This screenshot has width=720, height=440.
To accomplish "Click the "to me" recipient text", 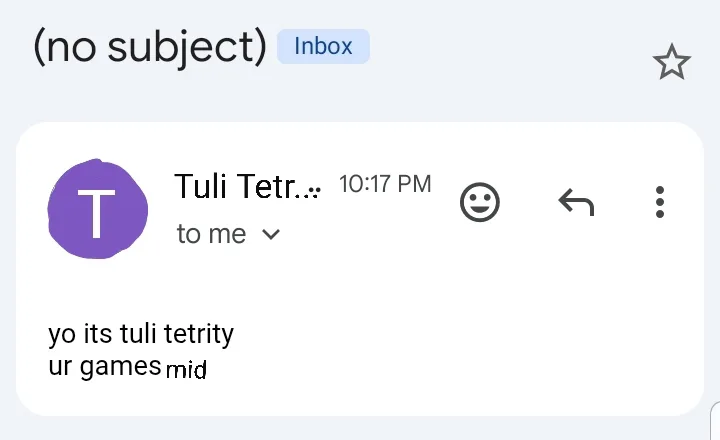I will (211, 234).
